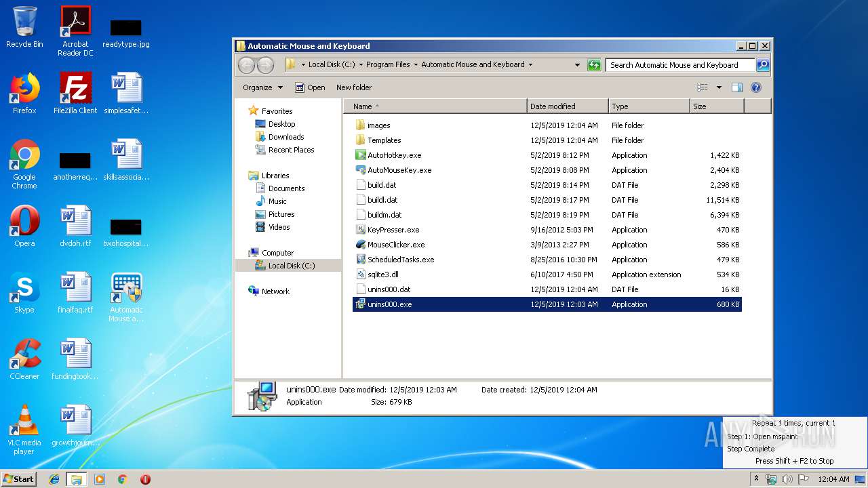The width and height of the screenshot is (868, 488).
Task: Show hidden tray icons arrow
Action: coord(756,479)
